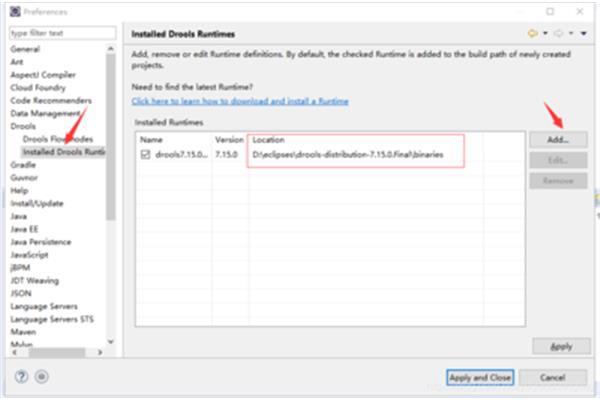Select Maven tree item
600x400 pixels.
[23, 332]
